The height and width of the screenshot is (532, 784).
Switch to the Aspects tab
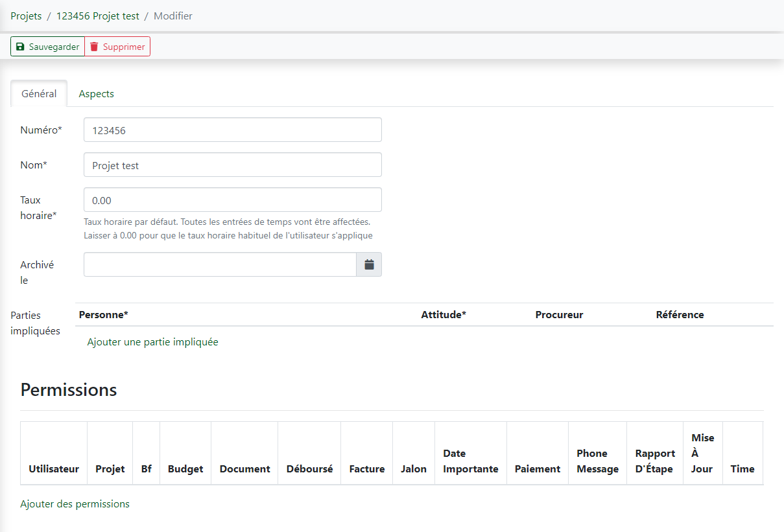pos(96,93)
